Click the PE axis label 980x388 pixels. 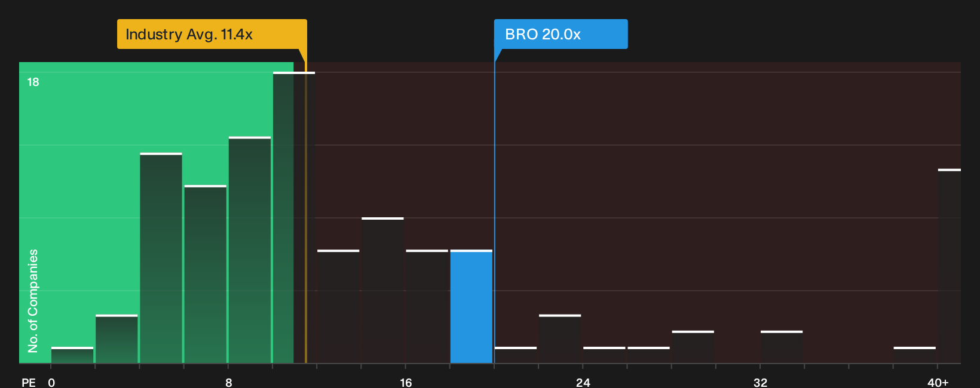click(x=29, y=383)
